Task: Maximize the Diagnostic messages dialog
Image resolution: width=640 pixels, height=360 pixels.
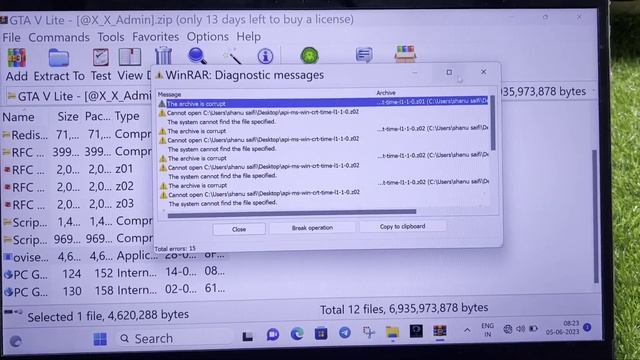Action: pos(449,72)
